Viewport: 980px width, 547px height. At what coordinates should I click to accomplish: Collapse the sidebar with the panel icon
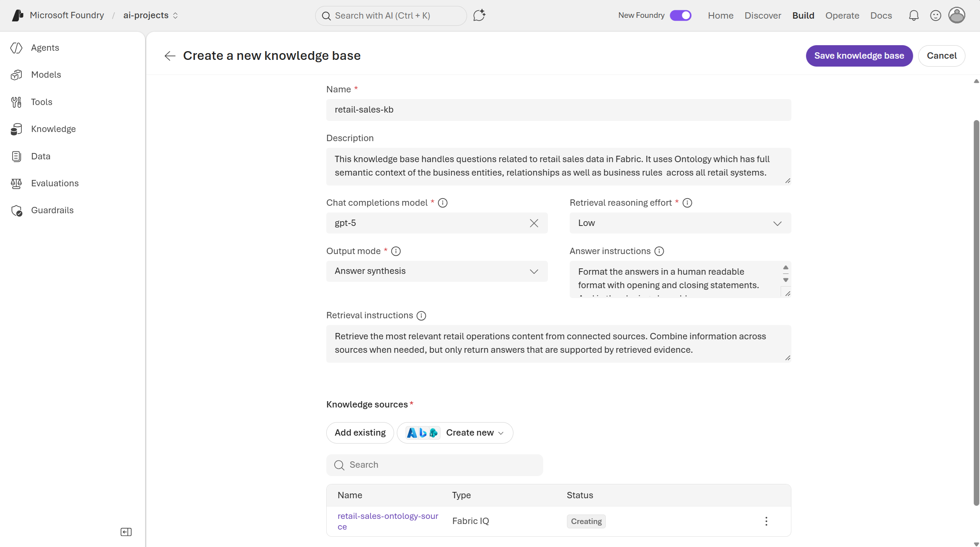[x=126, y=532]
